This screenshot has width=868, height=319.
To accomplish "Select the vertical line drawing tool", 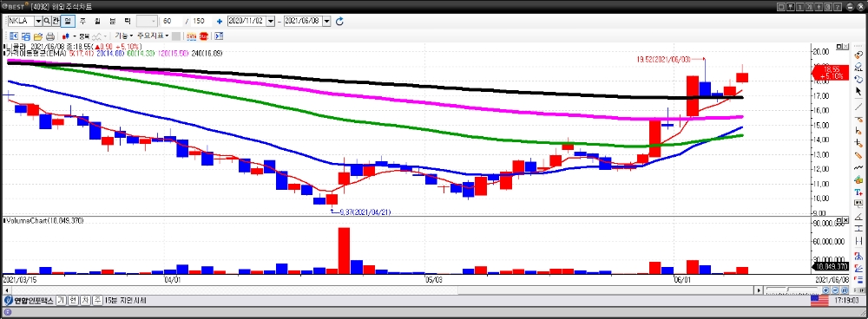I will click(x=858, y=131).
